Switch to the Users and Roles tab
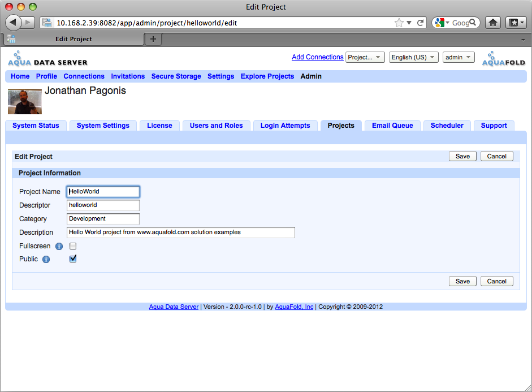The image size is (532, 392). coord(217,126)
